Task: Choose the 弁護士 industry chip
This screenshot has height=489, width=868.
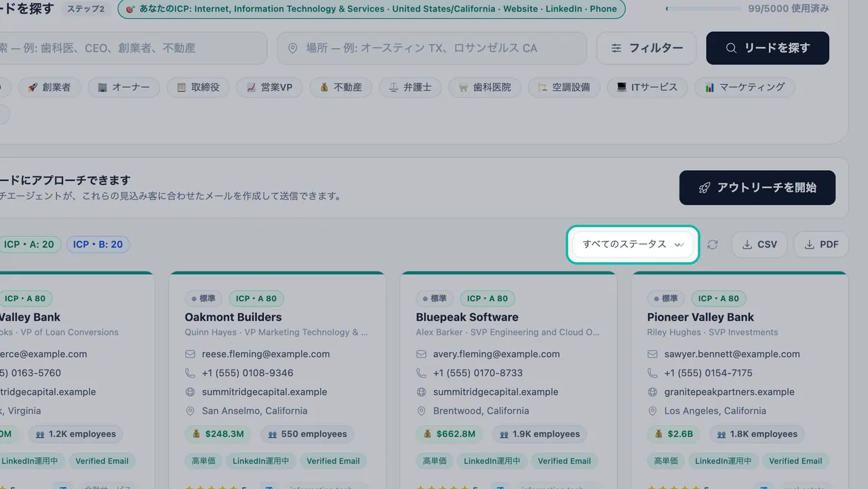Action: pos(410,87)
